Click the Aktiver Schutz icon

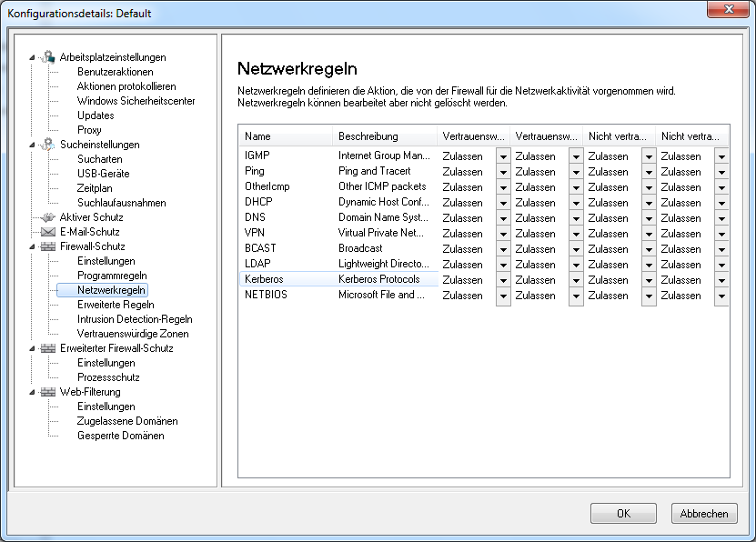click(47, 217)
